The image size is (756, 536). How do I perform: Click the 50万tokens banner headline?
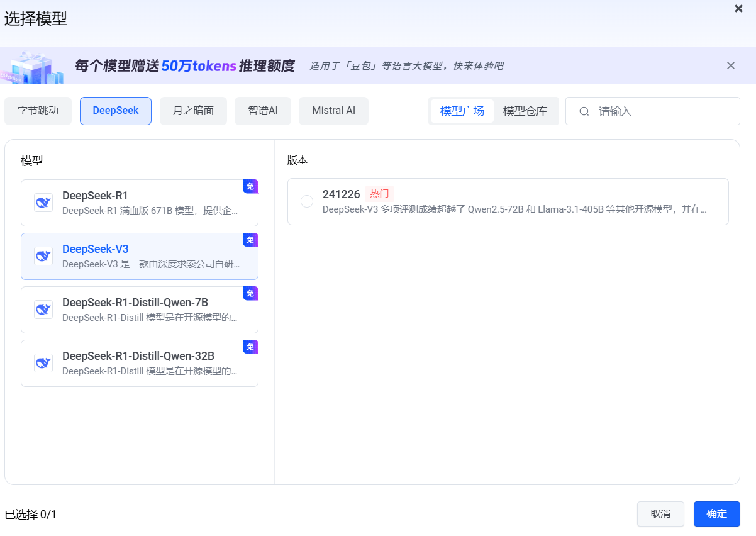pos(185,65)
